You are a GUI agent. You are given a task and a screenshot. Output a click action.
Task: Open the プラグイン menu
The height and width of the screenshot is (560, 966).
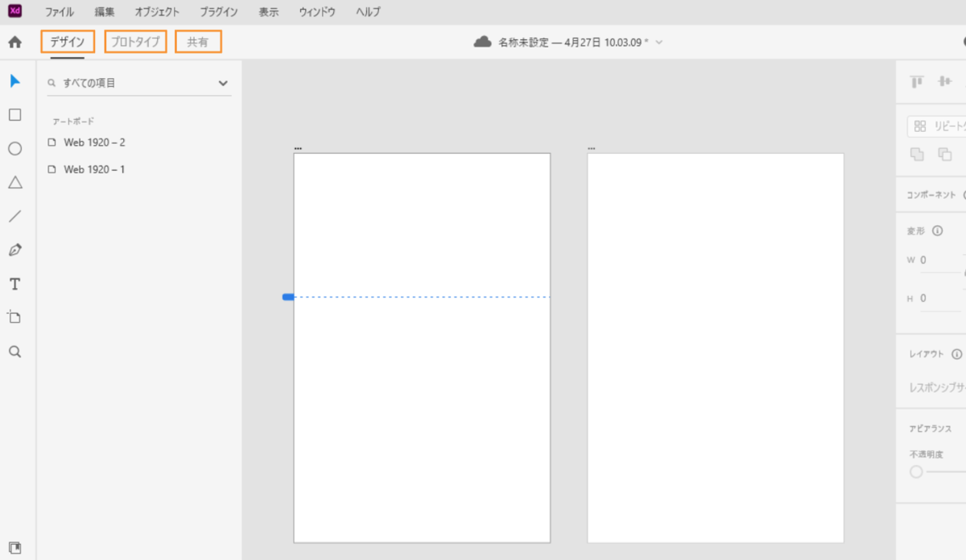tap(219, 12)
